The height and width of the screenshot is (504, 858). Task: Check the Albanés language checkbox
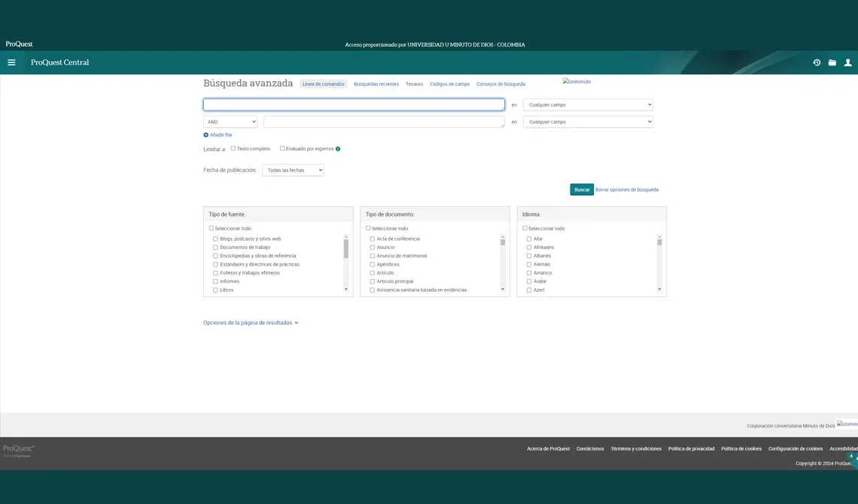[529, 256]
